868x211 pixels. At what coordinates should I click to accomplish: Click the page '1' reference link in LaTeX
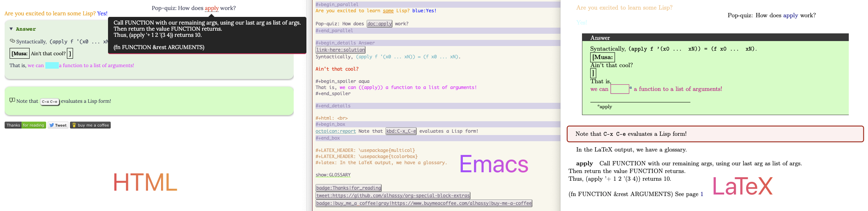[x=702, y=194]
